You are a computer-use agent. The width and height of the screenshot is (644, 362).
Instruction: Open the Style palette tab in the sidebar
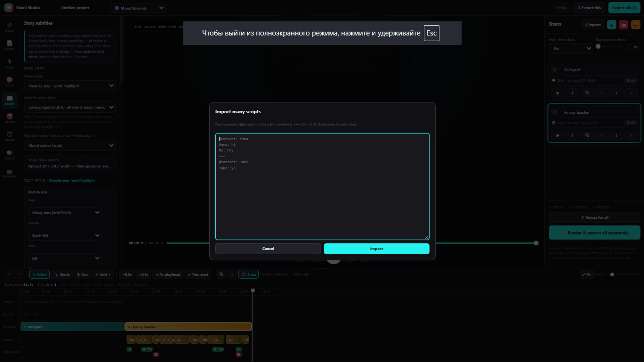[x=10, y=82]
